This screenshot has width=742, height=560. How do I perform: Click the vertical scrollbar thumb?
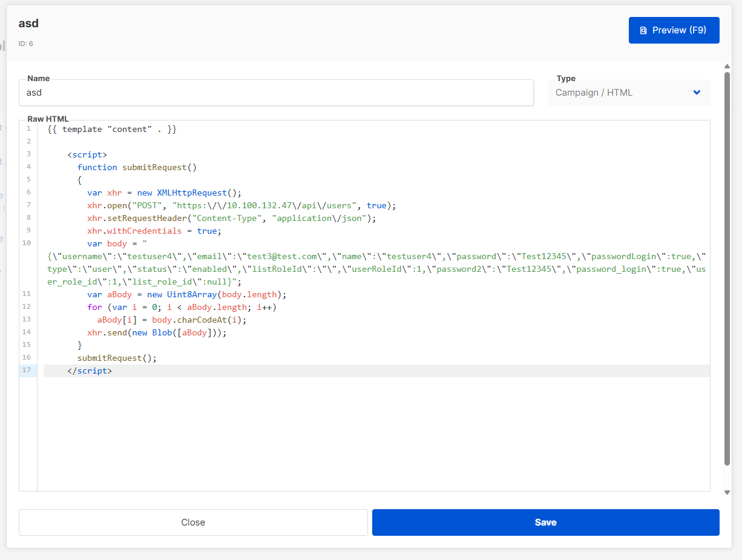[727, 266]
